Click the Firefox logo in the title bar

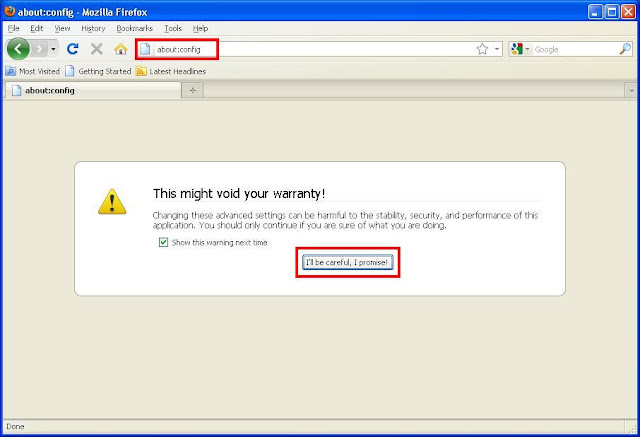point(10,11)
